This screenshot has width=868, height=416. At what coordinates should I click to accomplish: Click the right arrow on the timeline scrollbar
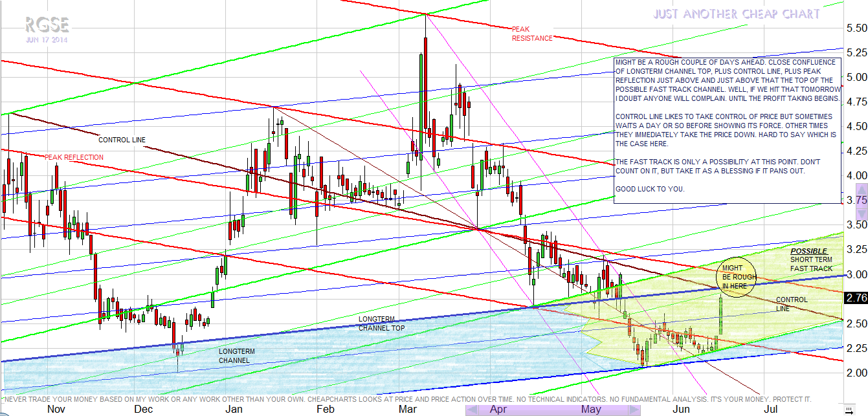[637, 410]
